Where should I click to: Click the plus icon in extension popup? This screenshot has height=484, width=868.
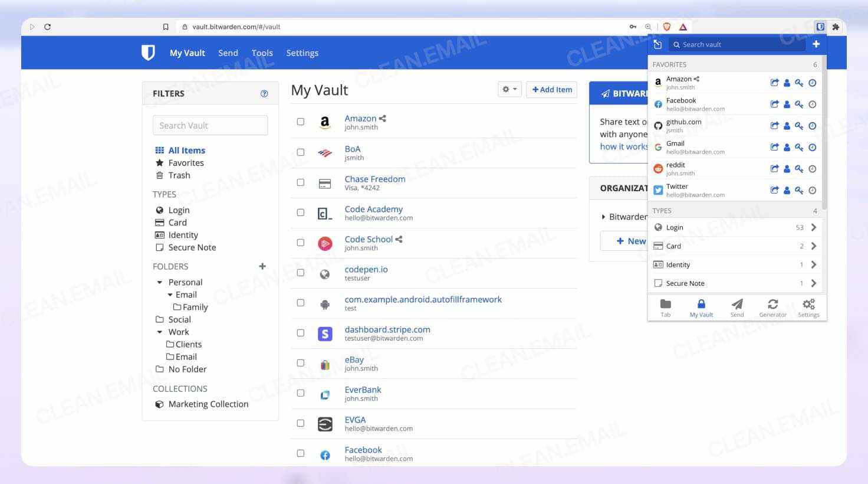(816, 44)
